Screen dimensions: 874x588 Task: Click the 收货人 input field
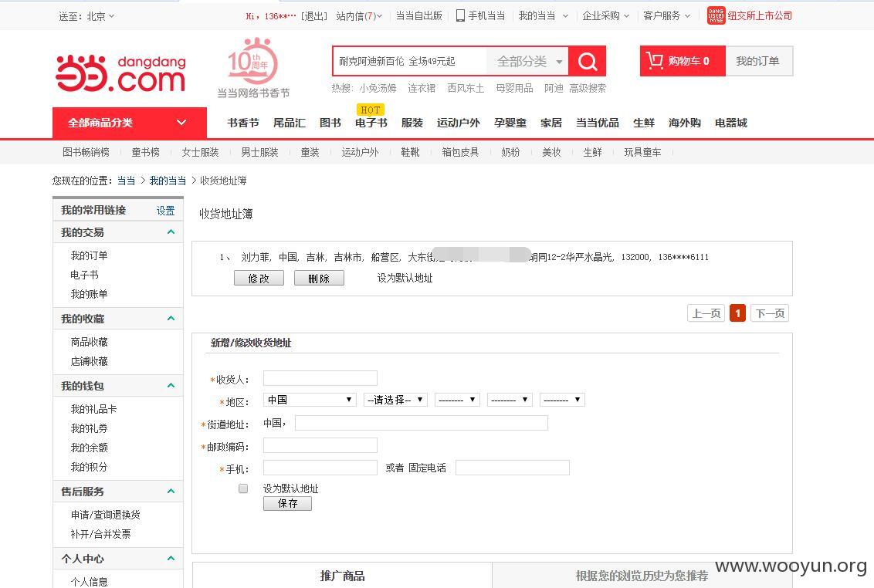pyautogui.click(x=320, y=378)
